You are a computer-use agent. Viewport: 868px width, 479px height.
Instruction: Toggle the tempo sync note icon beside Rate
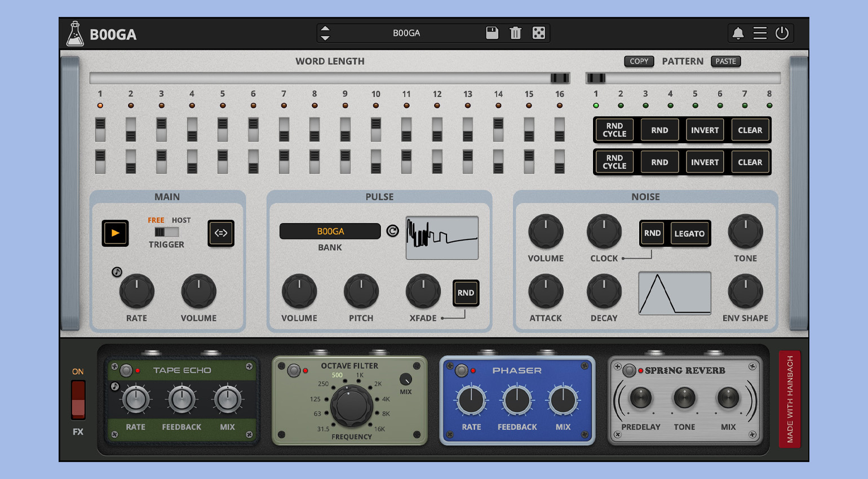coord(117,272)
